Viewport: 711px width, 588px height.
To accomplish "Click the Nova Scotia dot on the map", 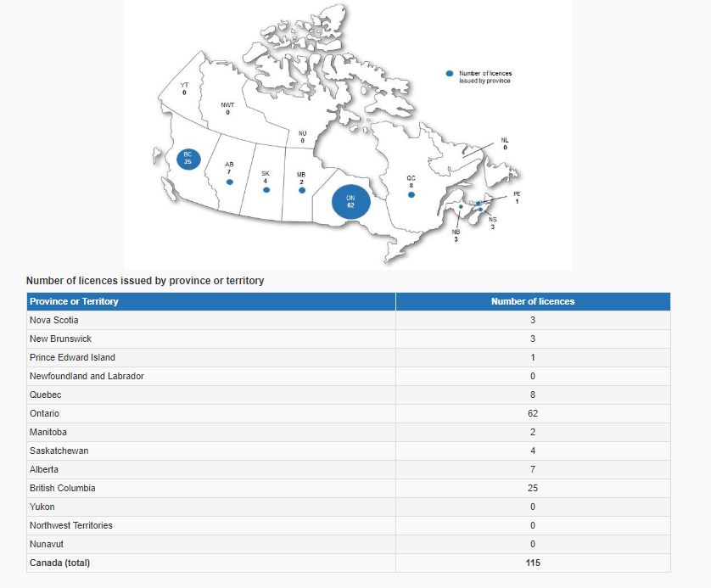I will (x=480, y=209).
